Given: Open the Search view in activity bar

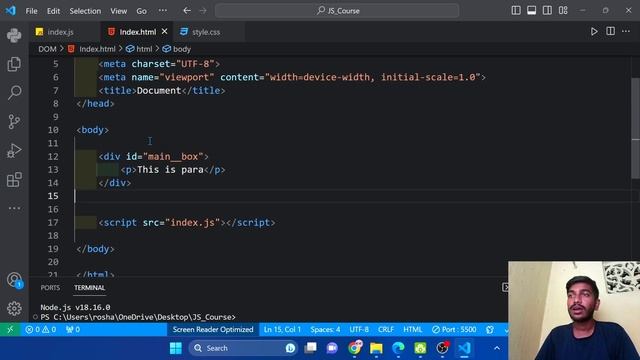Looking at the screenshot, I should [14, 93].
